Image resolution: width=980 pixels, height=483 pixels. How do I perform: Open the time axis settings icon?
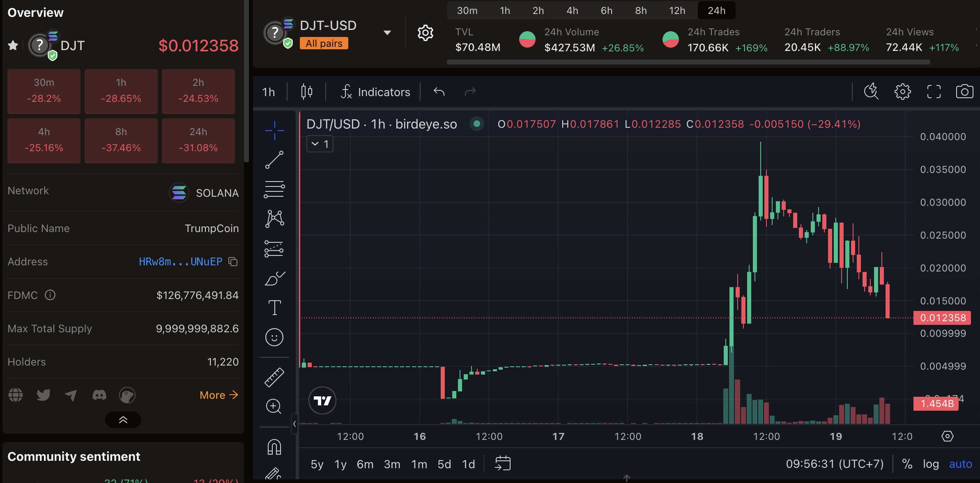tap(947, 436)
